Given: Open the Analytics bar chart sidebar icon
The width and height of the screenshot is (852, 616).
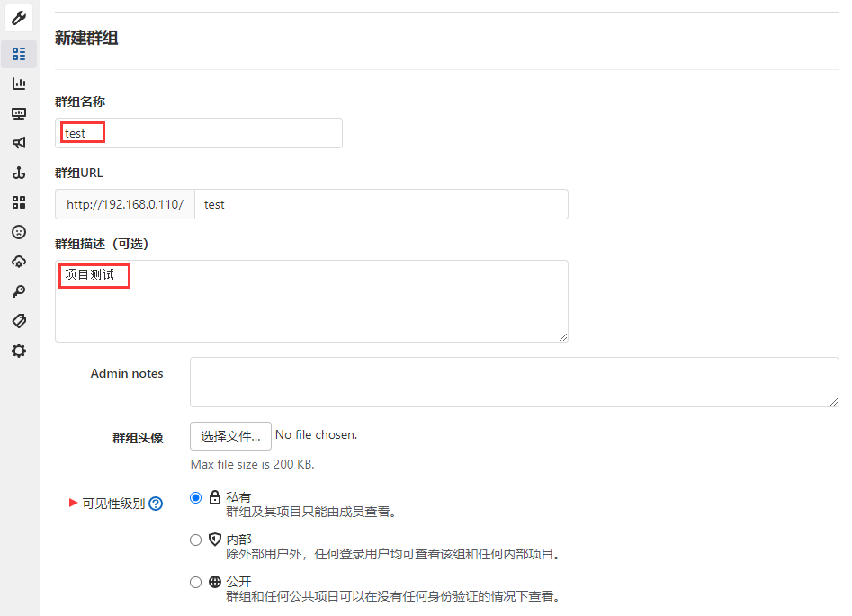Looking at the screenshot, I should pyautogui.click(x=19, y=84).
